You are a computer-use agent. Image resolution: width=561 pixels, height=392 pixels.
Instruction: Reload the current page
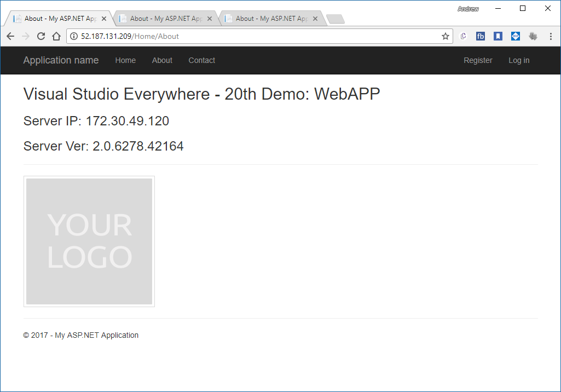click(x=41, y=36)
